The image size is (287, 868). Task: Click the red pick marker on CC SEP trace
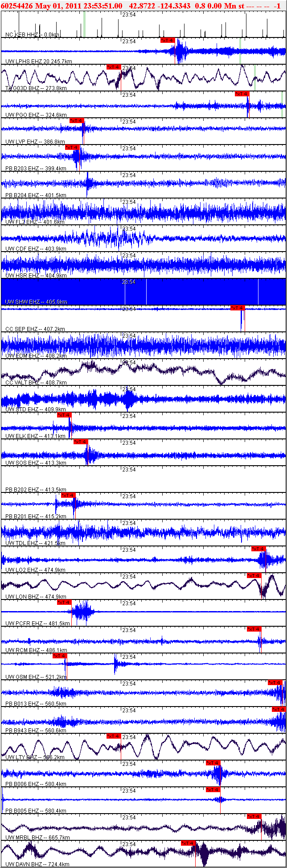[x=238, y=308]
